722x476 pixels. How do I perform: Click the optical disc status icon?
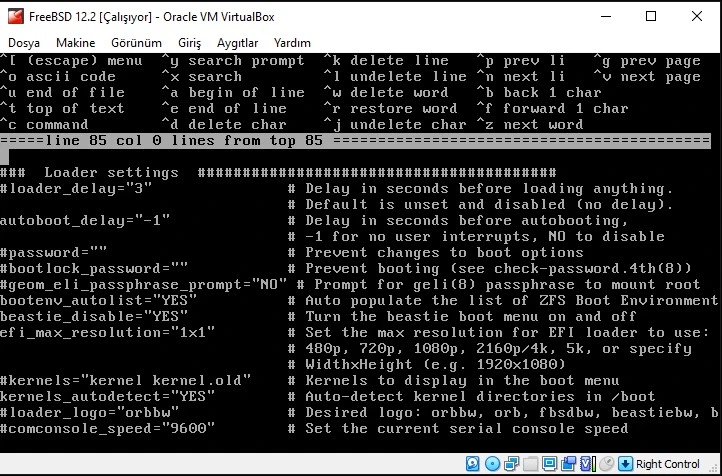(x=492, y=464)
